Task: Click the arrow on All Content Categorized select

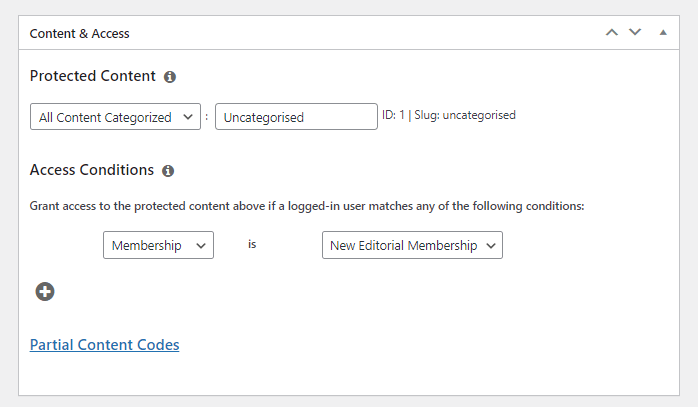Action: [x=187, y=117]
